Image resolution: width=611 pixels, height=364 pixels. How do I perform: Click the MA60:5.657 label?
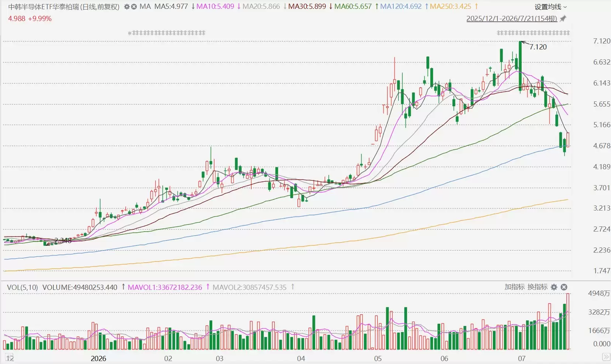[353, 7]
